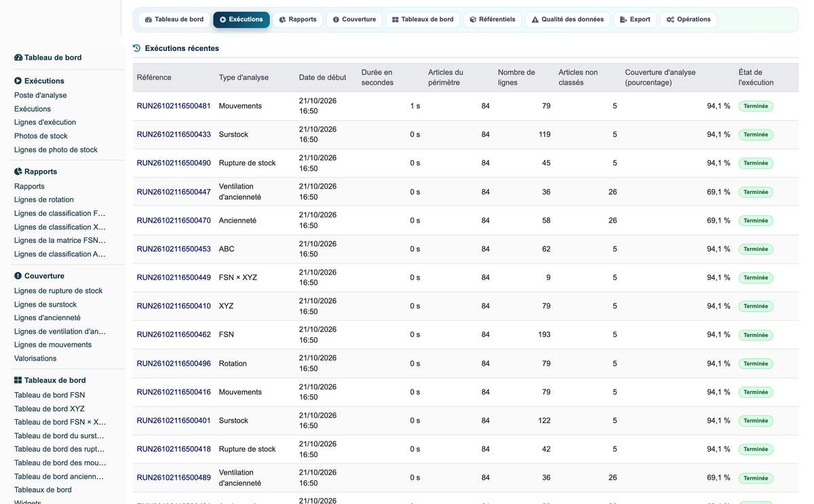Click sidebar Tableaux de bord grid icon
The height and width of the screenshot is (504, 814).
tap(18, 381)
